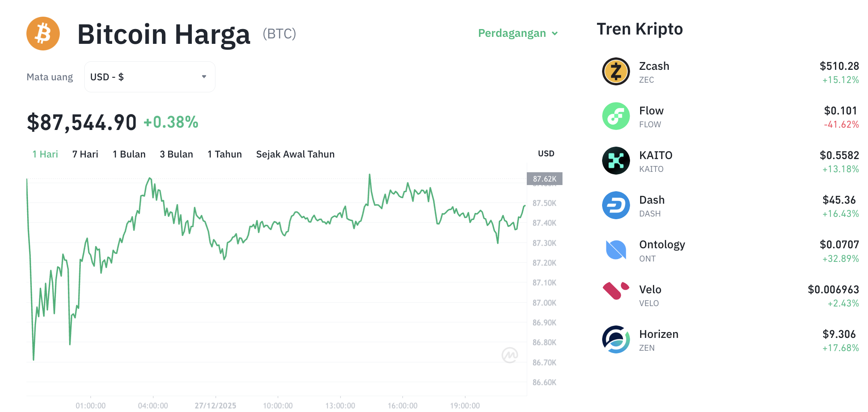
Task: Click the 87.62K price marker
Action: point(545,178)
